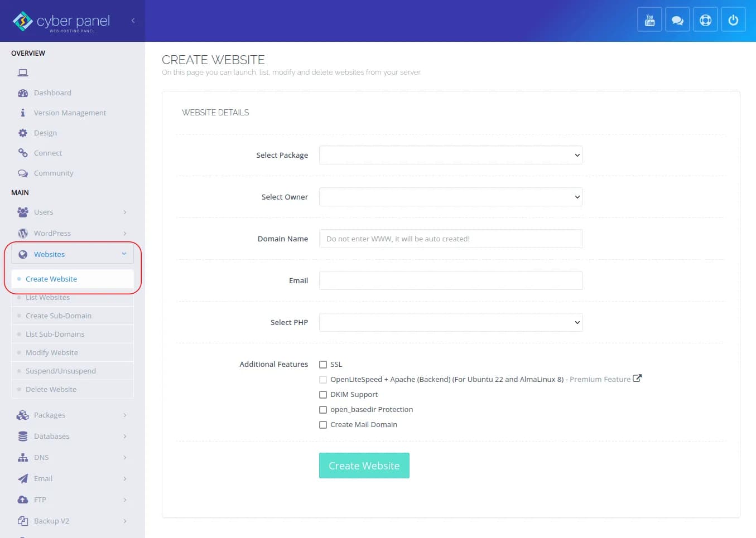
Task: Expand the Databases submenu chevron
Action: pyautogui.click(x=125, y=436)
